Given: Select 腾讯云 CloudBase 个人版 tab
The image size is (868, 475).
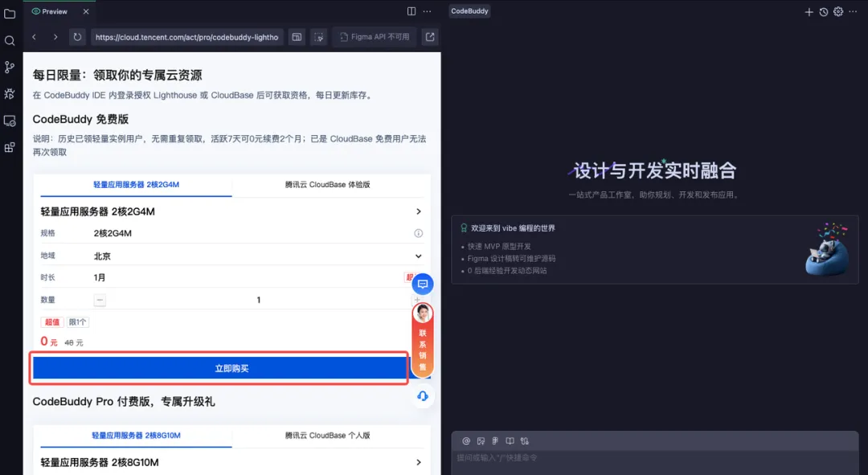Looking at the screenshot, I should pos(328,436).
